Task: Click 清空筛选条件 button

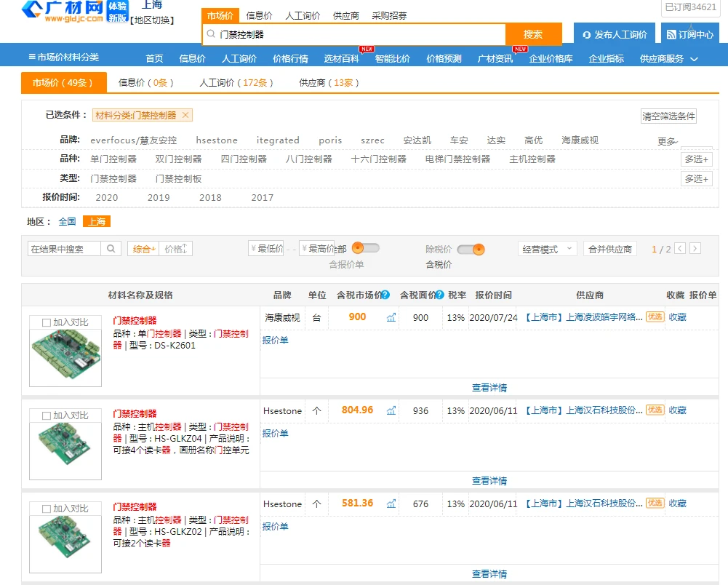Action: tap(668, 116)
